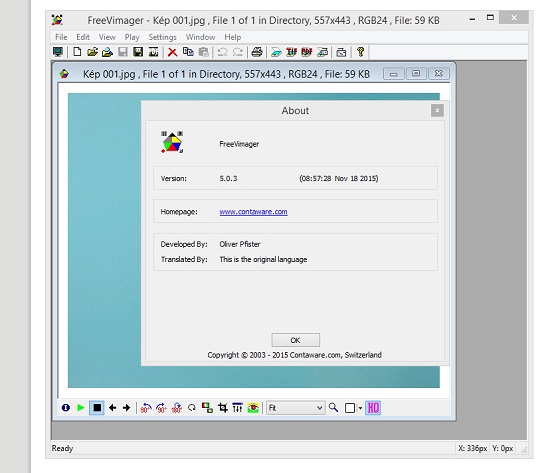The width and height of the screenshot is (550, 473).
Task: Open background color dropdown arrow
Action: click(360, 408)
